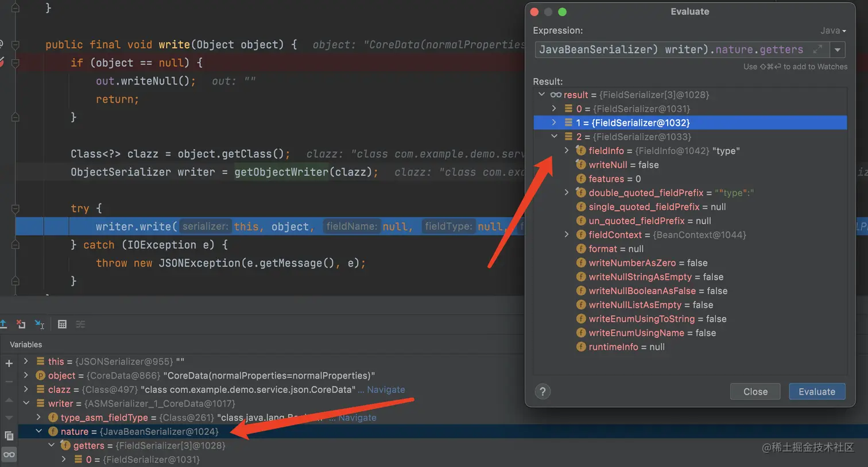Click the Run to Cursor icon
Viewport: 868px width, 467px height.
point(40,324)
